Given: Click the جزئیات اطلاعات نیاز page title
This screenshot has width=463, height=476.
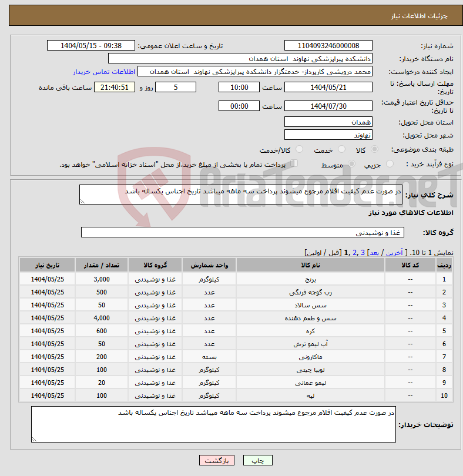Looking at the screenshot, I should tap(419, 16).
